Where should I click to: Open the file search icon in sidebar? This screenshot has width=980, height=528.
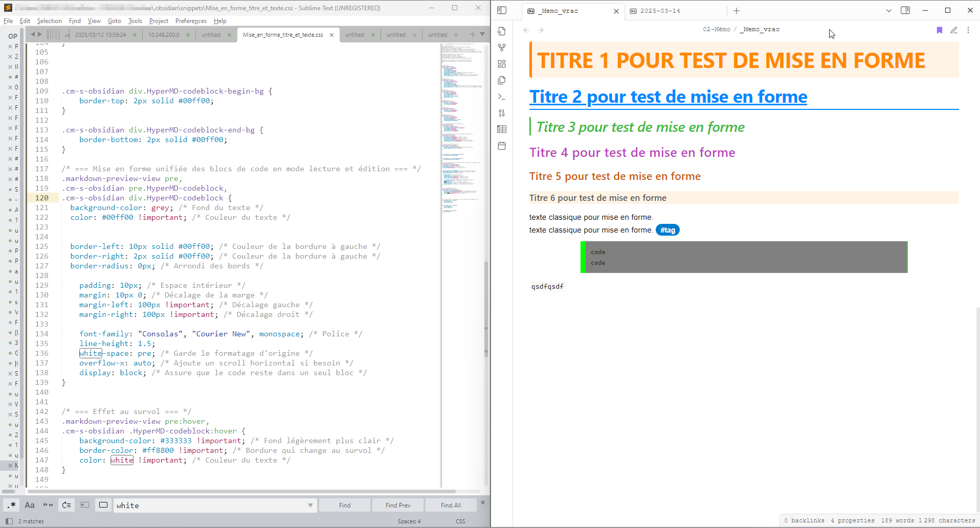tap(502, 31)
